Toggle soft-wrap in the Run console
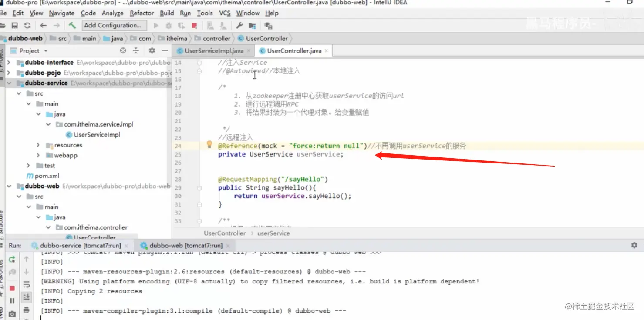The width and height of the screenshot is (644, 320). [x=27, y=285]
